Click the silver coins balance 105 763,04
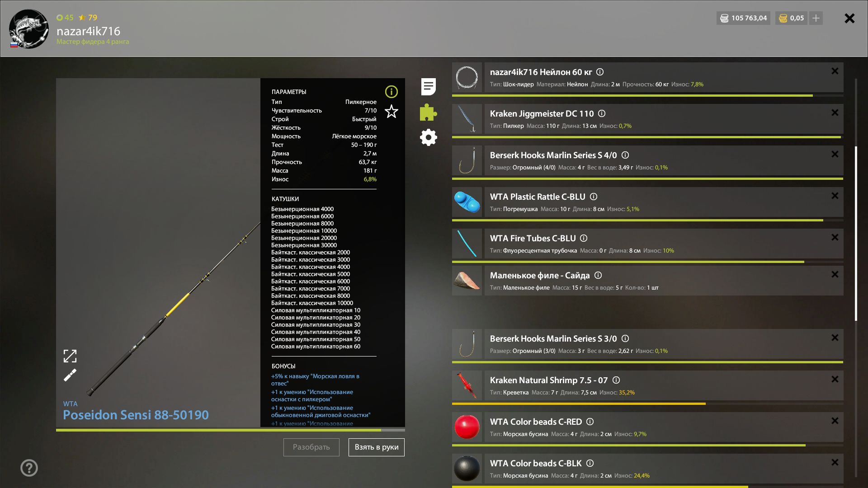The image size is (868, 488). [744, 18]
